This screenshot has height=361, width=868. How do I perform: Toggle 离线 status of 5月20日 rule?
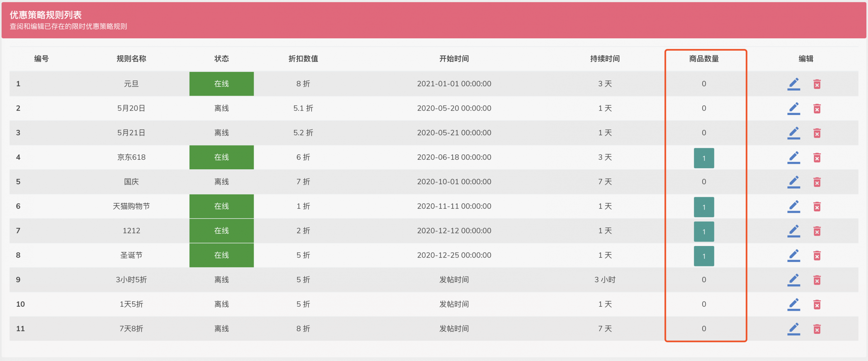pos(221,108)
